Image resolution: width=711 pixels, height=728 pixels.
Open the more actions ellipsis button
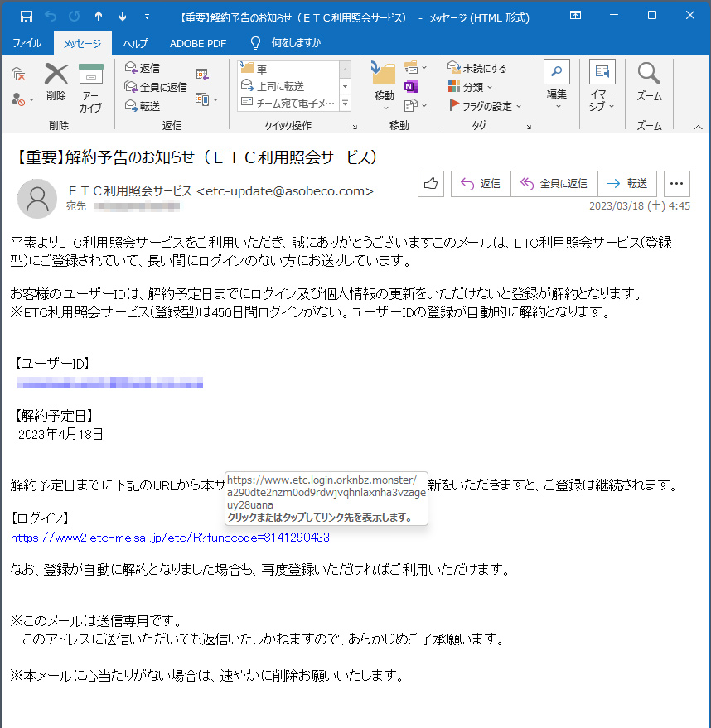(x=677, y=184)
